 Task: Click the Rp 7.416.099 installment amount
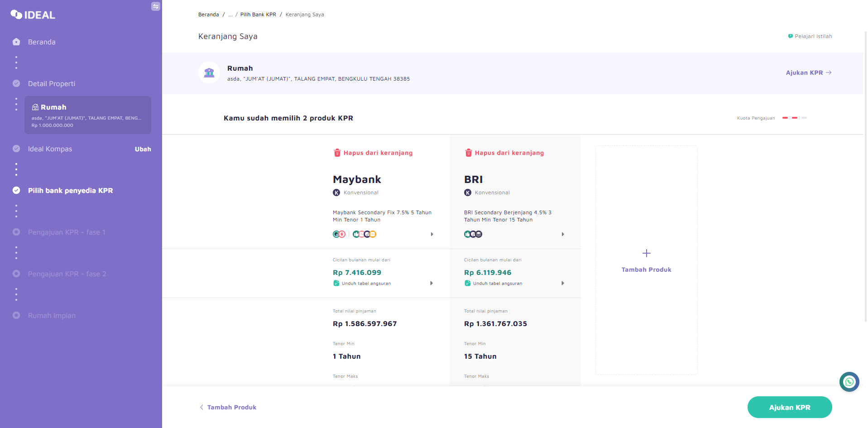point(357,273)
